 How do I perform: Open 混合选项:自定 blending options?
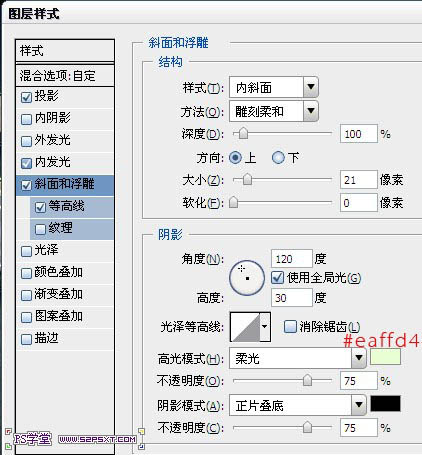[x=65, y=76]
